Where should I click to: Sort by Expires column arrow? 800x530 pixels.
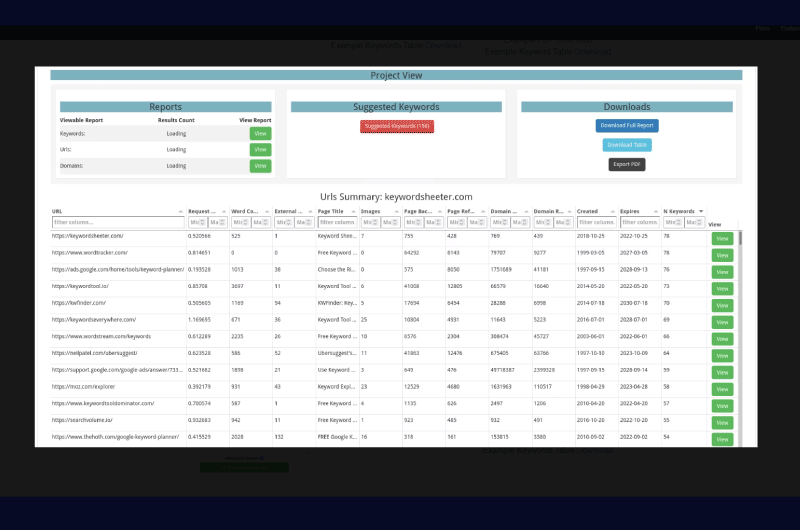656,212
